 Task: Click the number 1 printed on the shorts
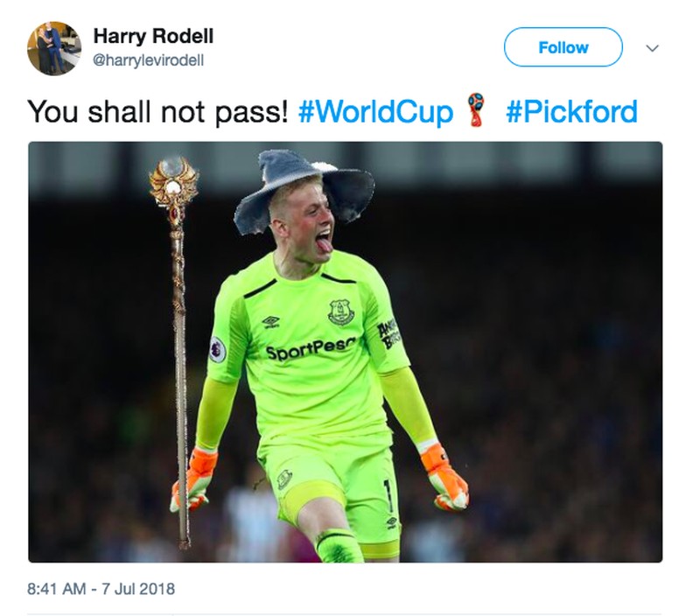pos(388,495)
